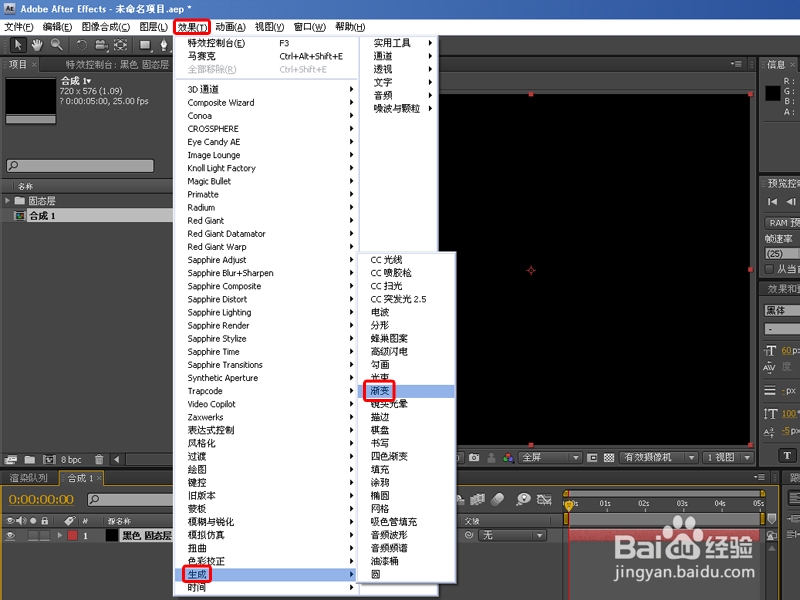
Task: Create a new composition via project panel icon
Action: coord(49,460)
